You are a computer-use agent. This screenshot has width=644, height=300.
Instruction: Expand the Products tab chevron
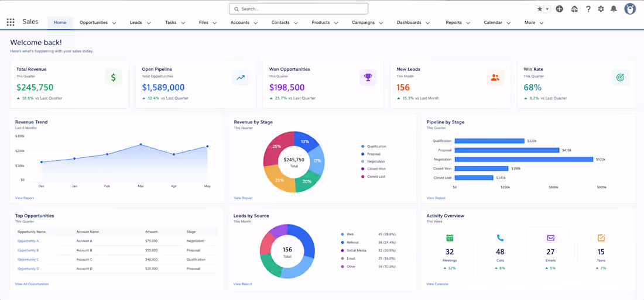(337, 23)
